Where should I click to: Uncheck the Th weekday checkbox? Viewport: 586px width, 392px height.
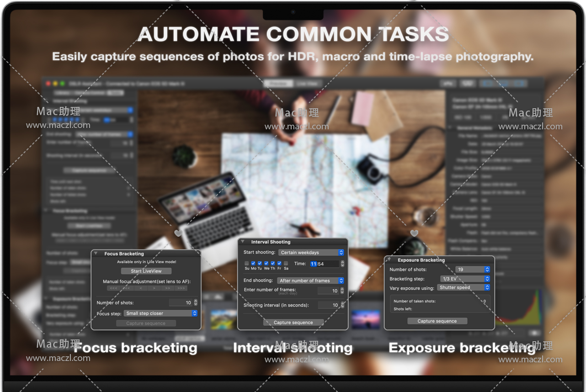tap(273, 264)
